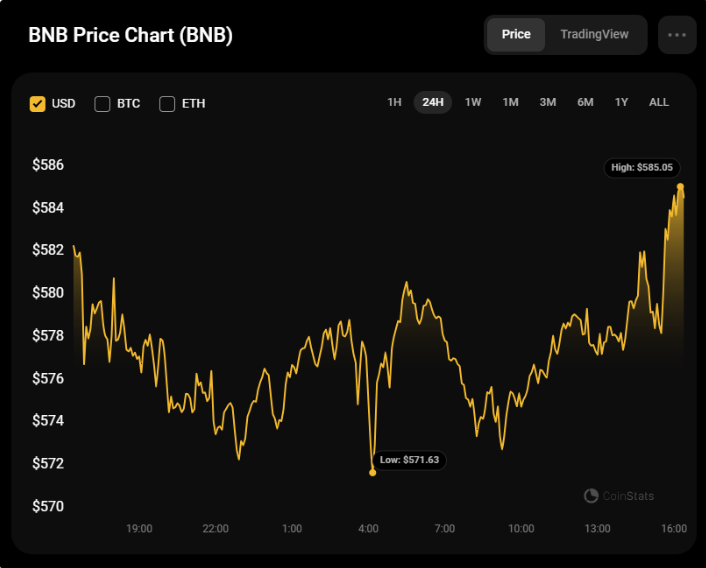Click the 4:00 time axis label
The height and width of the screenshot is (568, 706).
click(x=368, y=528)
